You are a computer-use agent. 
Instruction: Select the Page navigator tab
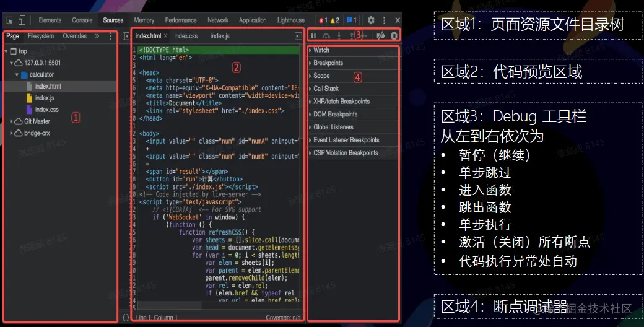tap(13, 36)
